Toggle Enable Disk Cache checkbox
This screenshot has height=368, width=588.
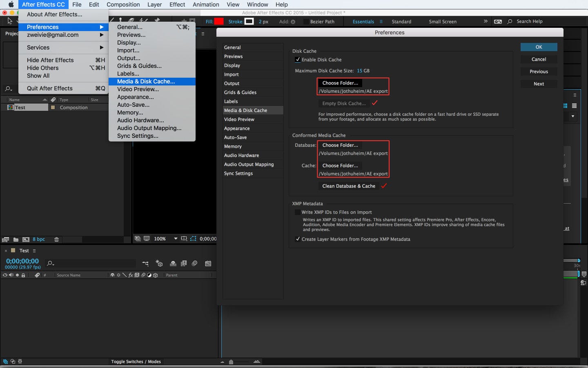tap(298, 59)
